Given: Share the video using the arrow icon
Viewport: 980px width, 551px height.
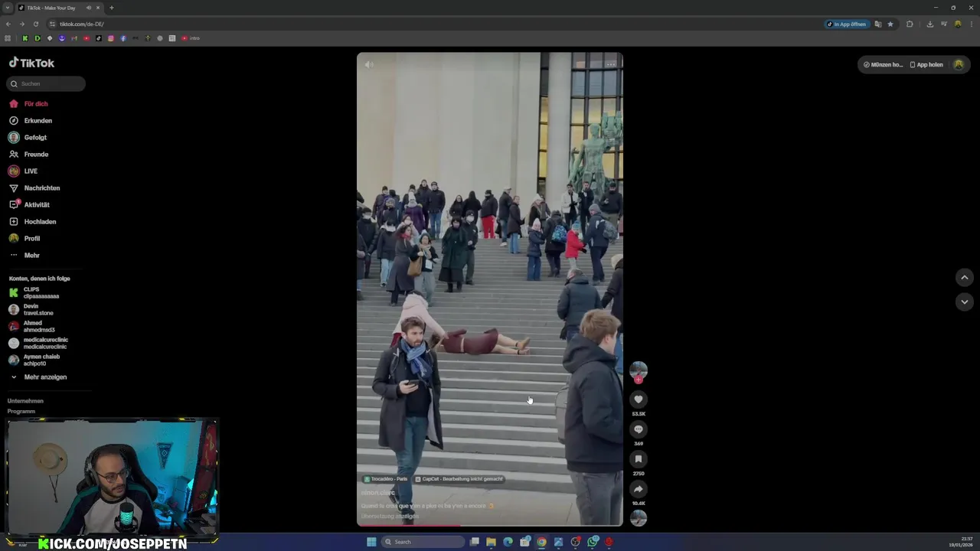Looking at the screenshot, I should point(639,489).
